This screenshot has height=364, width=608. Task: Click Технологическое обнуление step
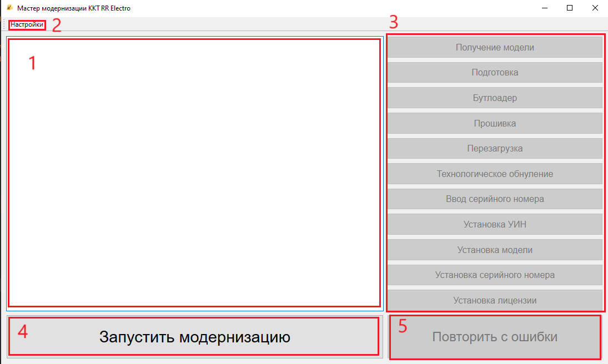coord(494,174)
